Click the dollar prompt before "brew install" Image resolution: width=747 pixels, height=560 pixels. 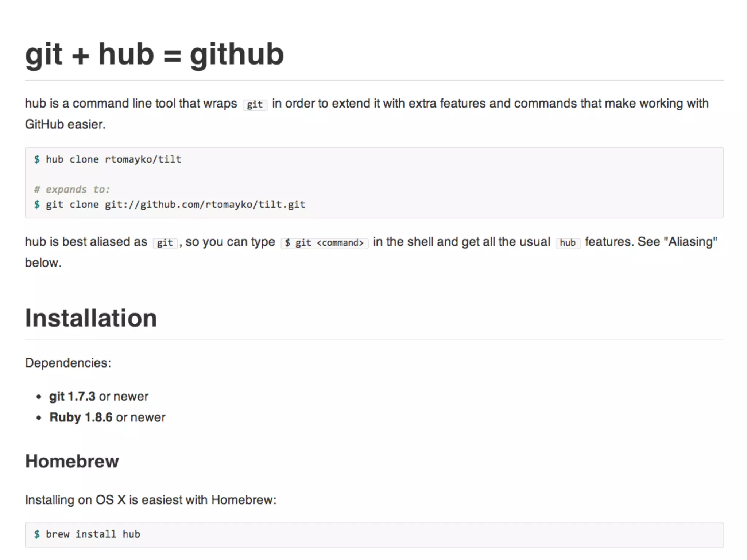(37, 534)
